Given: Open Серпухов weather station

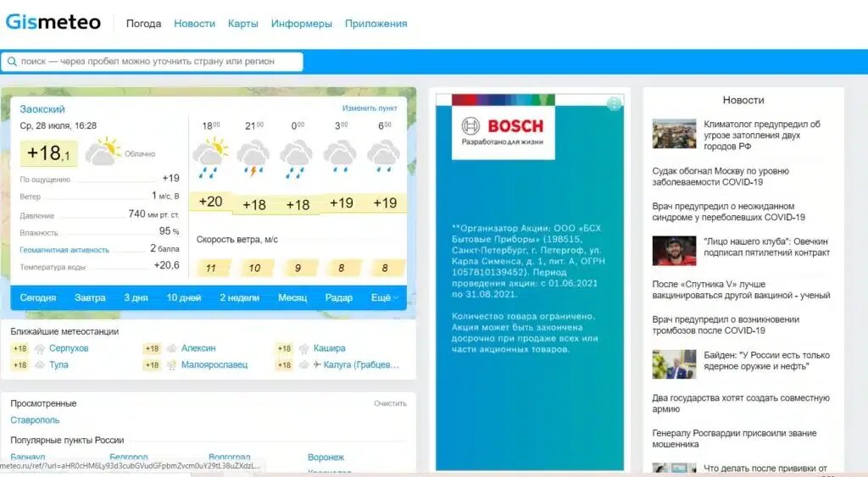Looking at the screenshot, I should click(69, 348).
